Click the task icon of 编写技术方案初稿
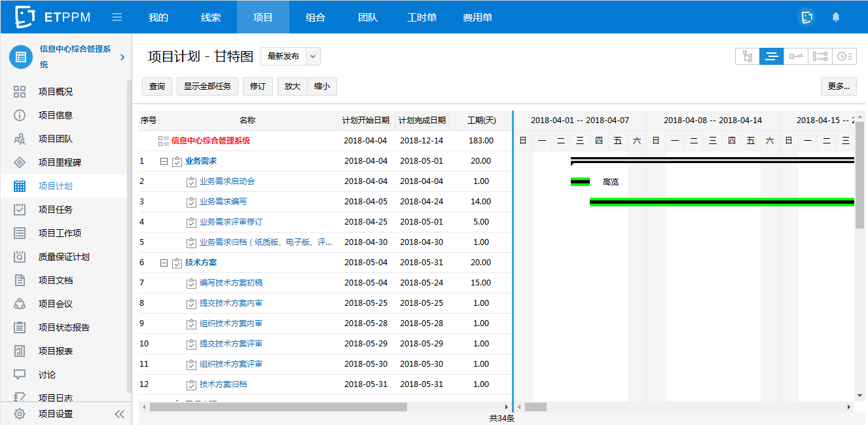 191,283
